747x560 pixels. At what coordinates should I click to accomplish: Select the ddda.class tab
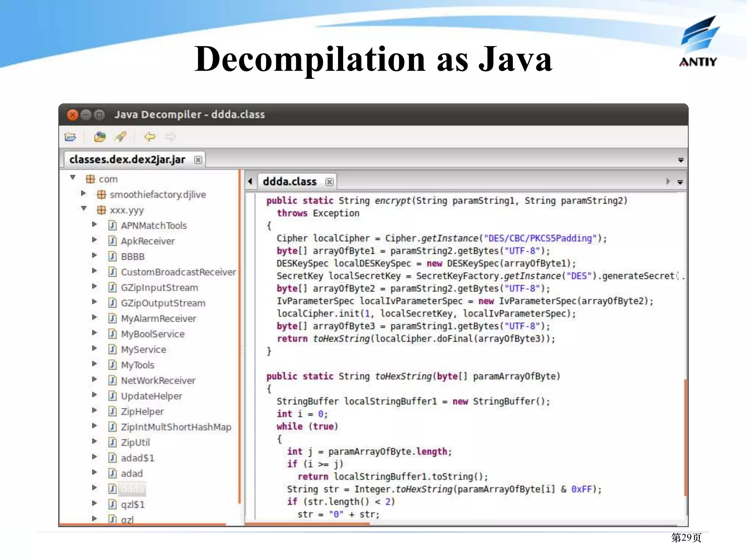[x=297, y=182]
